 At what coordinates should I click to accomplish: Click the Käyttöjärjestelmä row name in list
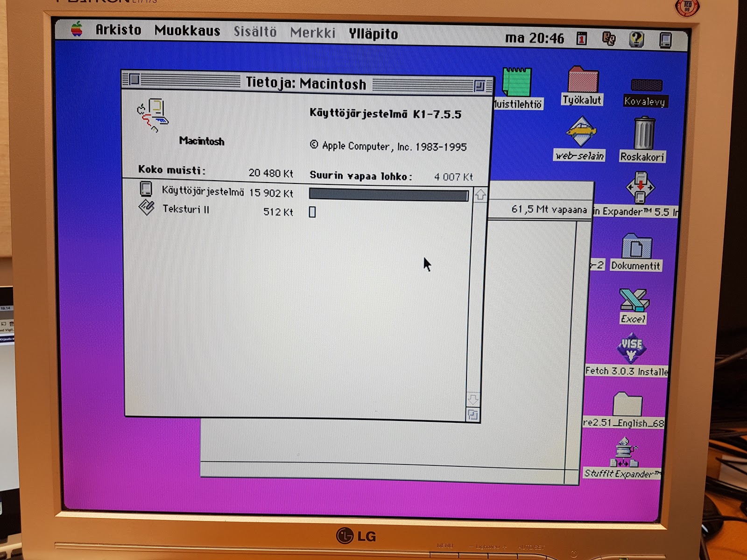[x=203, y=191]
